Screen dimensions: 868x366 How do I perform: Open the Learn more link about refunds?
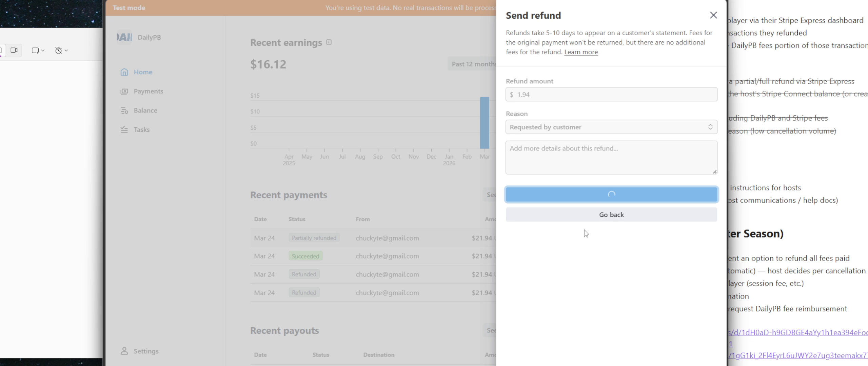coord(581,52)
